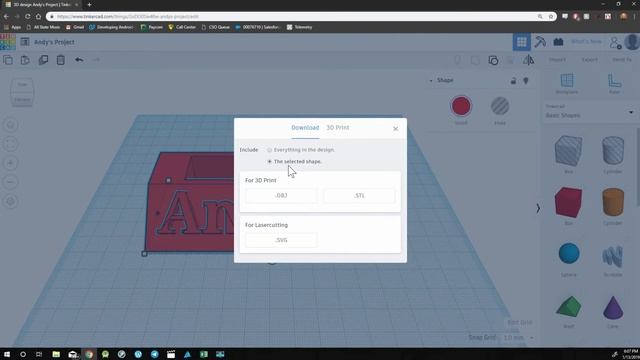Select the blue Sphere shape
Viewport: 640px width, 360px height.
click(x=569, y=253)
